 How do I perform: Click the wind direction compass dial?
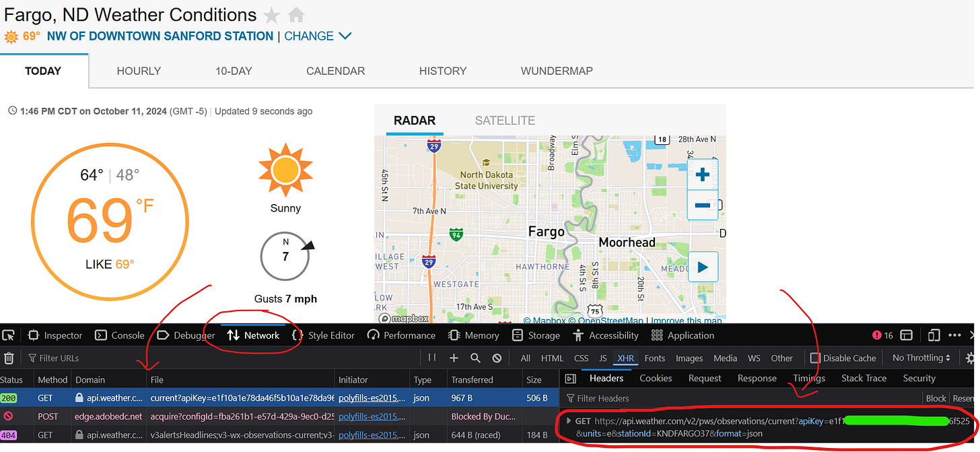coord(286,256)
